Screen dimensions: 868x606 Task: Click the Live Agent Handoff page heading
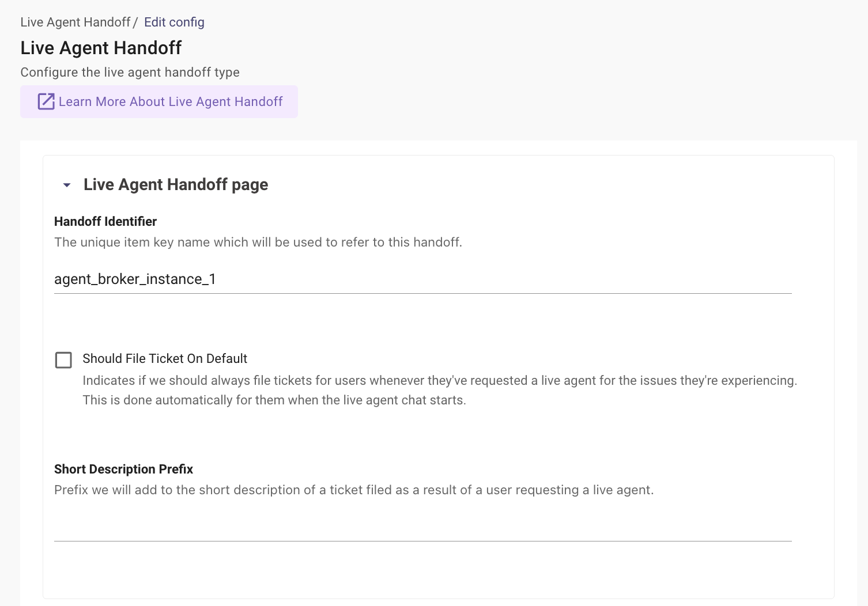coord(176,184)
